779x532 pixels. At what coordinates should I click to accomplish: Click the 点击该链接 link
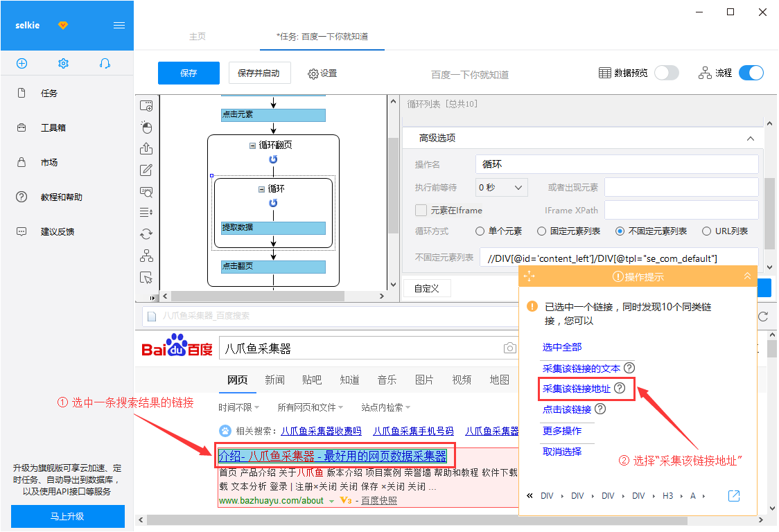tap(567, 410)
